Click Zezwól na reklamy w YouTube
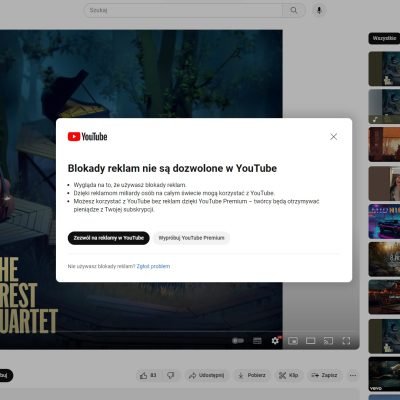The width and height of the screenshot is (400, 400). tap(109, 238)
